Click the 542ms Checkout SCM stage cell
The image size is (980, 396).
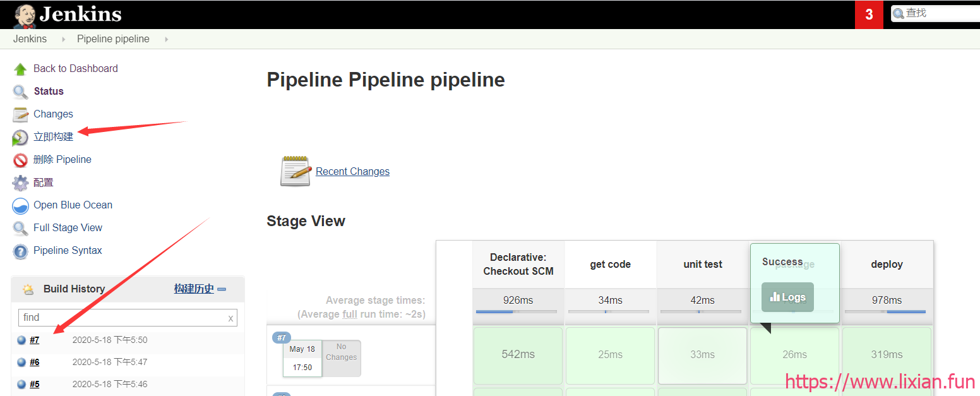coord(518,355)
